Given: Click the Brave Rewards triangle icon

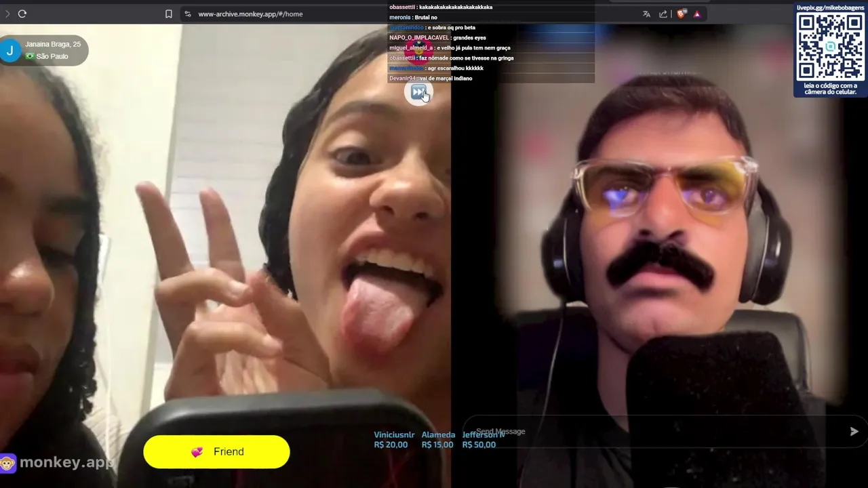Looking at the screenshot, I should point(697,14).
